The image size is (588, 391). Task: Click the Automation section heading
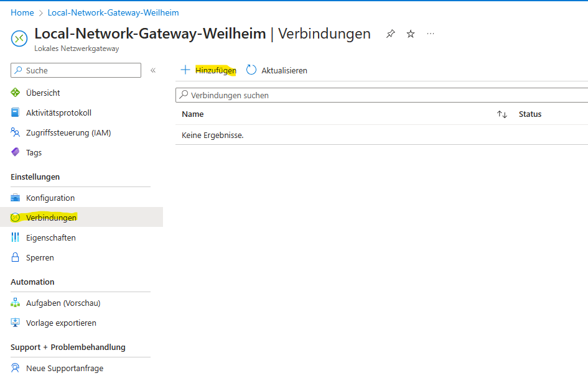point(32,282)
